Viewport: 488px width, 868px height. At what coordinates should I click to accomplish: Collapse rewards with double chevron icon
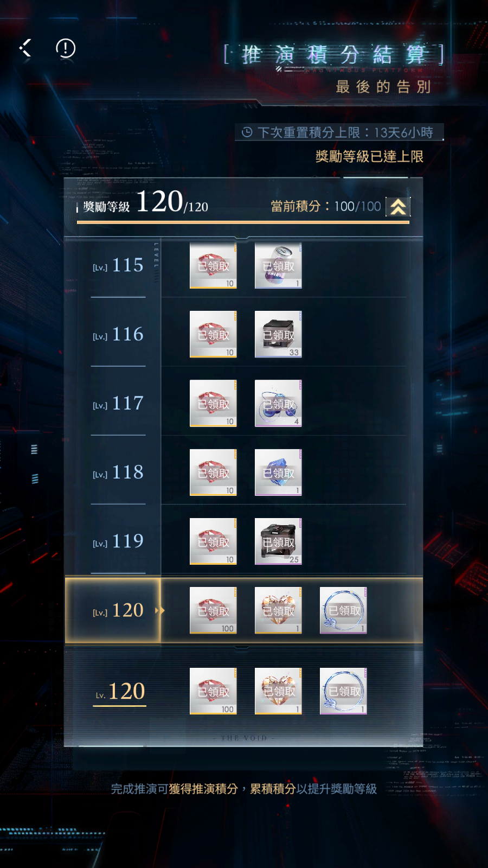pos(398,207)
